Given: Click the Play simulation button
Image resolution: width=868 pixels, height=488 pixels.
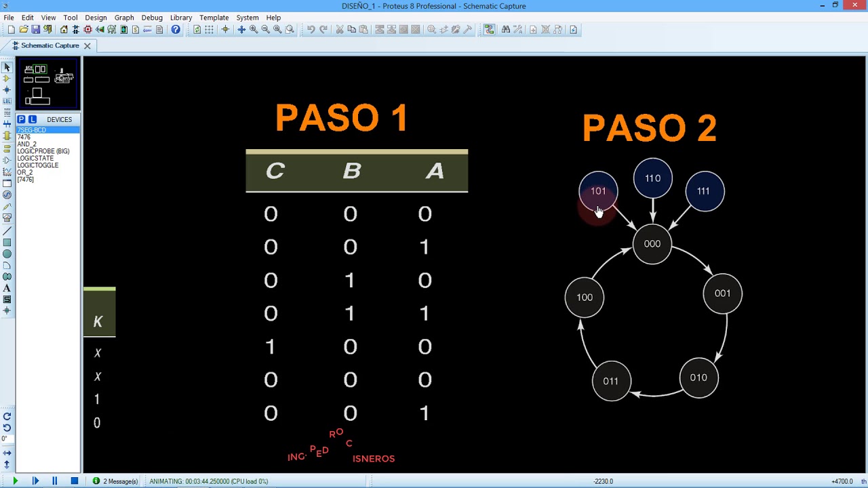Looking at the screenshot, I should tap(15, 481).
